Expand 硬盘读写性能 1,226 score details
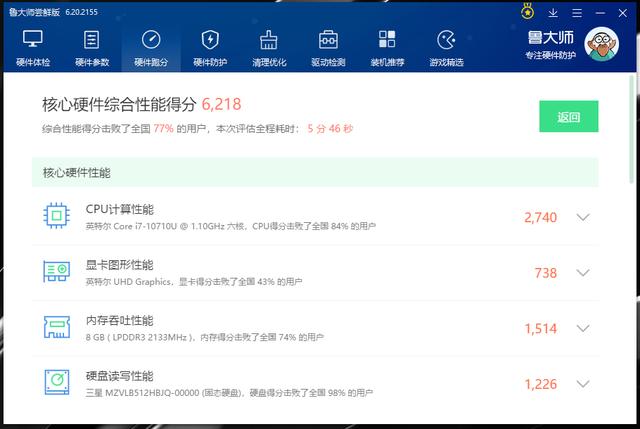Screen dimensions: 640x429 (x=583, y=384)
